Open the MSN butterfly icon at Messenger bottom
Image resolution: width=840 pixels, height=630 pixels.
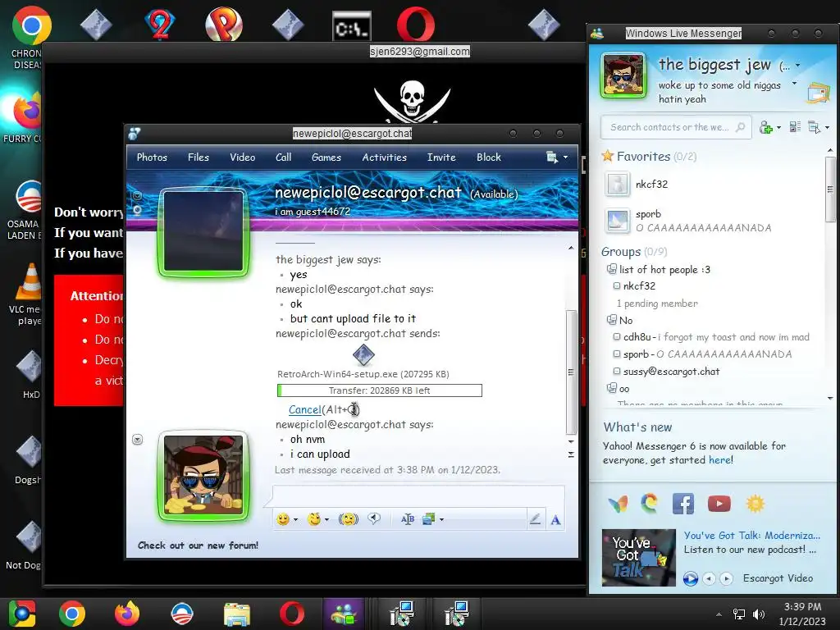coord(618,504)
